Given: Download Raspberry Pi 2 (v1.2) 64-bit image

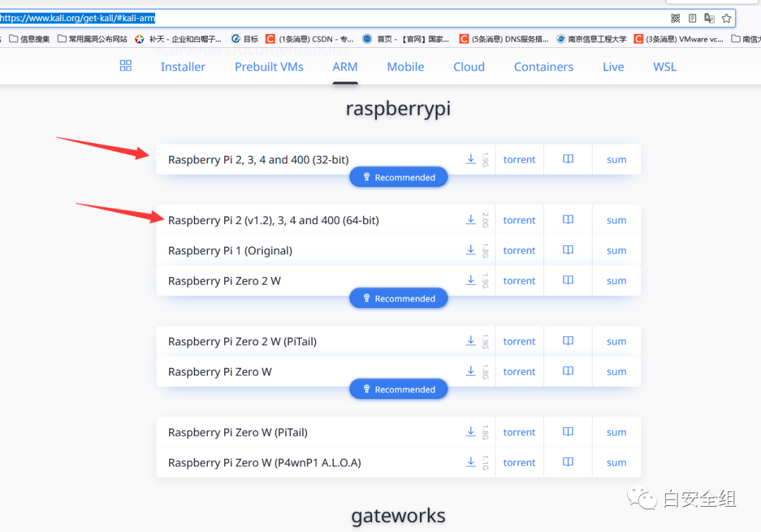Looking at the screenshot, I should click(x=471, y=219).
